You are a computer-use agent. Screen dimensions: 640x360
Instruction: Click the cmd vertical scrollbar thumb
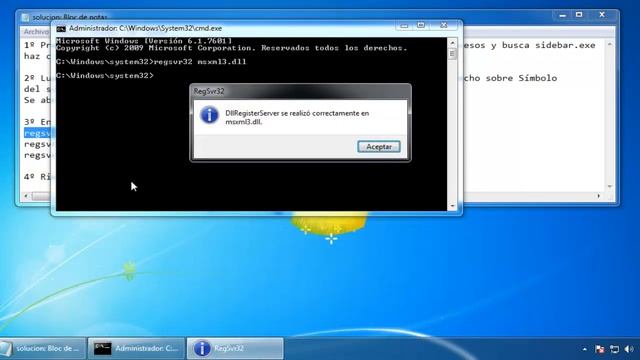pyautogui.click(x=452, y=54)
